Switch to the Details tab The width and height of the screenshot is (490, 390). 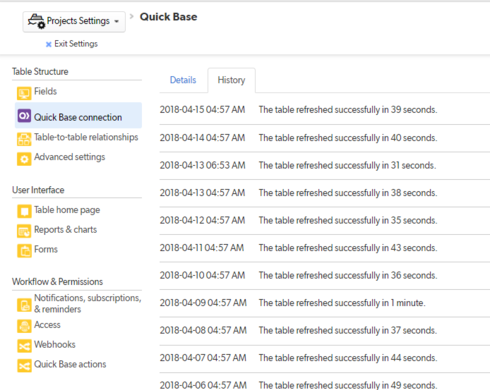pyautogui.click(x=183, y=80)
